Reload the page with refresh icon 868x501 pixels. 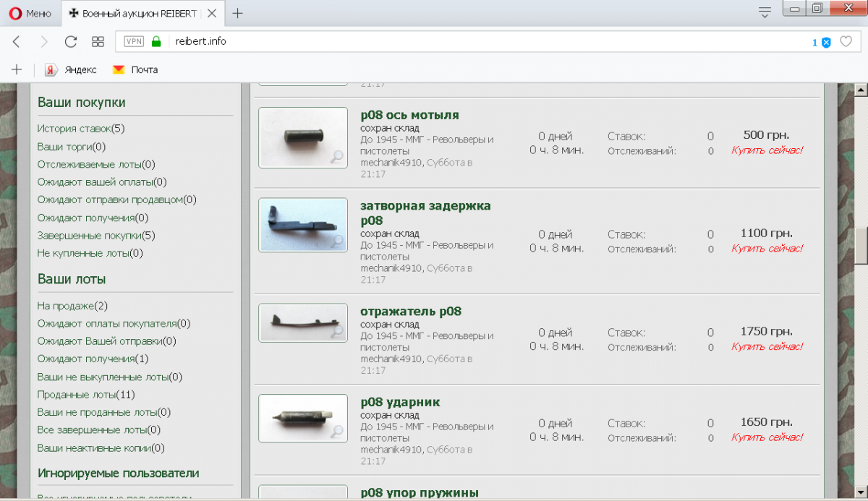tap(70, 42)
